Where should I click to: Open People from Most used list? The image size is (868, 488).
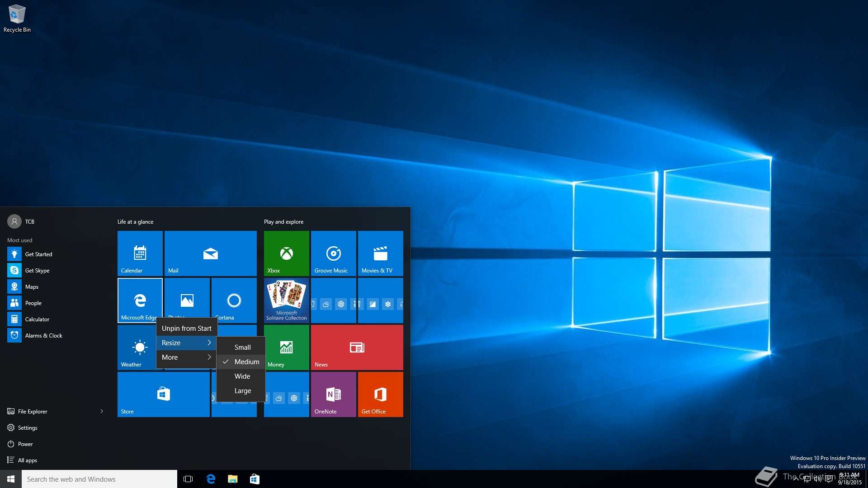pos(56,303)
